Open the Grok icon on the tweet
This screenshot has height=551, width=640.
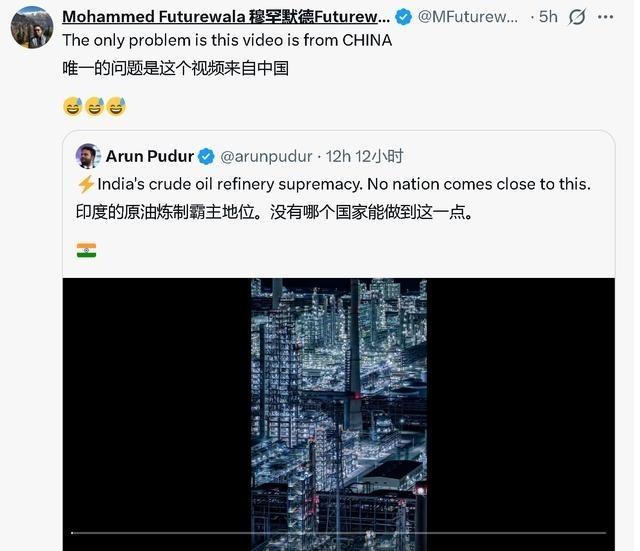coord(577,17)
